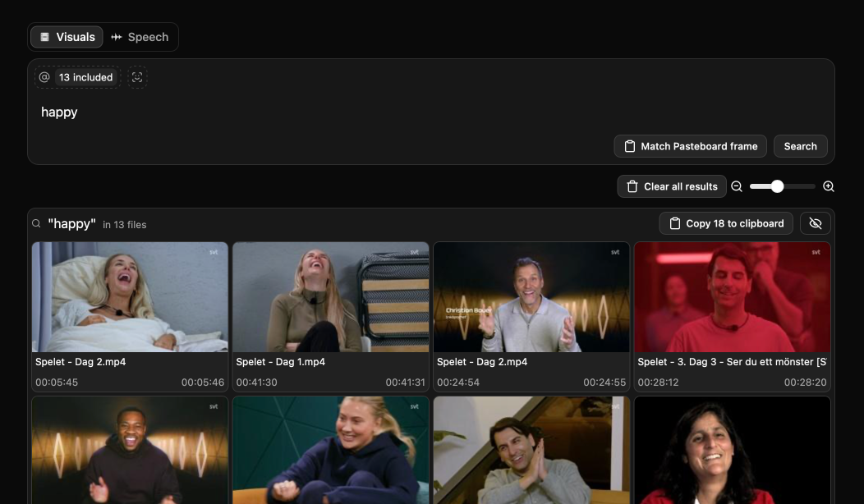Click Clear all results

(672, 186)
